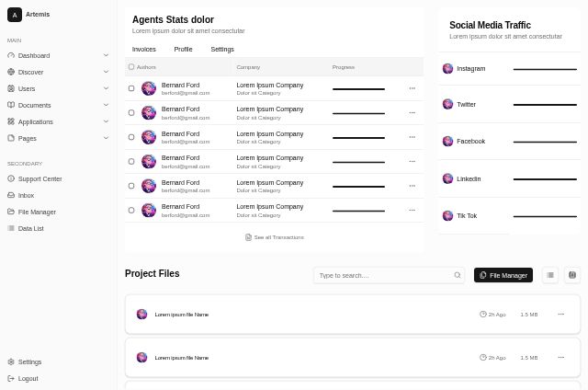Open Inbox from the sidebar
Screen dimensions: 588x390
(26, 195)
